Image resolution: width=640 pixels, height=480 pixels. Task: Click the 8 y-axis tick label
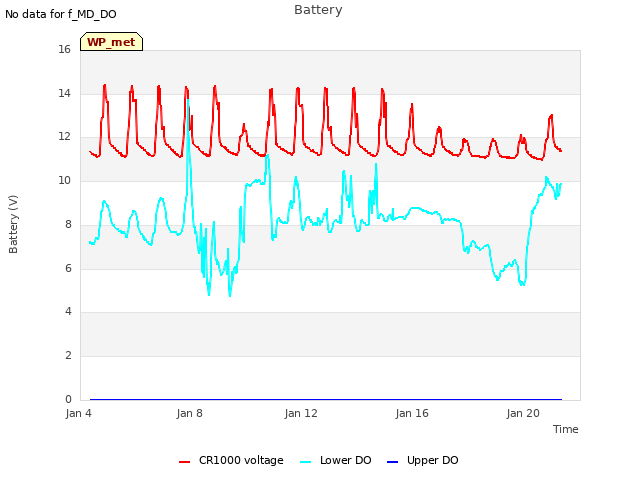click(68, 224)
